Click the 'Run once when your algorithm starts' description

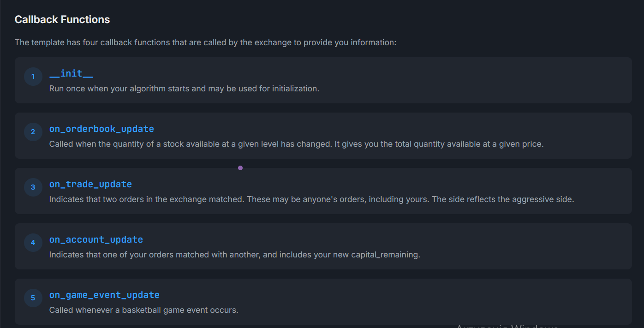[184, 89]
